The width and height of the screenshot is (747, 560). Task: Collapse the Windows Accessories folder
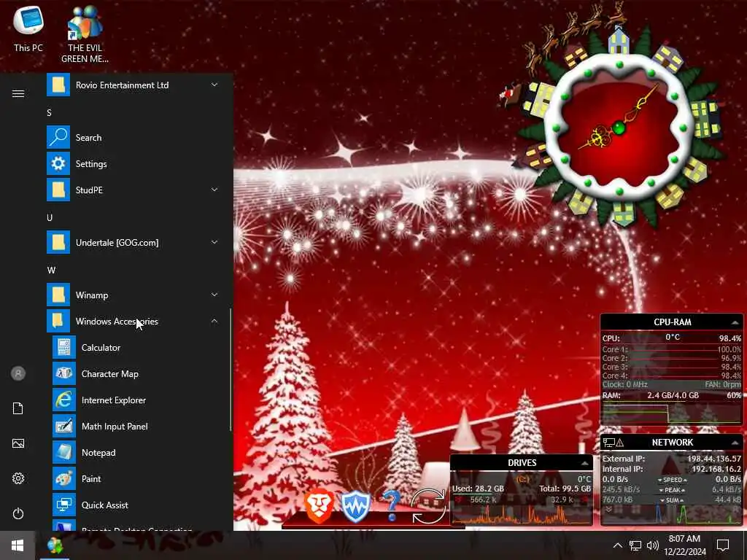click(x=133, y=322)
